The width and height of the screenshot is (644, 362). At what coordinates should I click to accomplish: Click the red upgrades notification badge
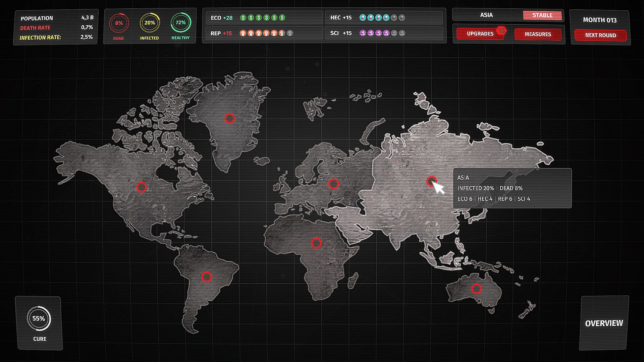[501, 31]
